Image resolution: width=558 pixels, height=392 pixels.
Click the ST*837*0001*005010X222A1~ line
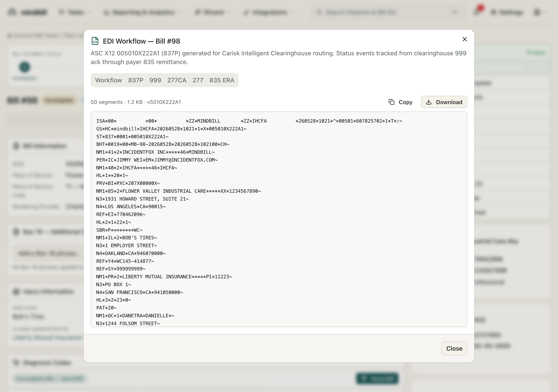pyautogui.click(x=133, y=137)
